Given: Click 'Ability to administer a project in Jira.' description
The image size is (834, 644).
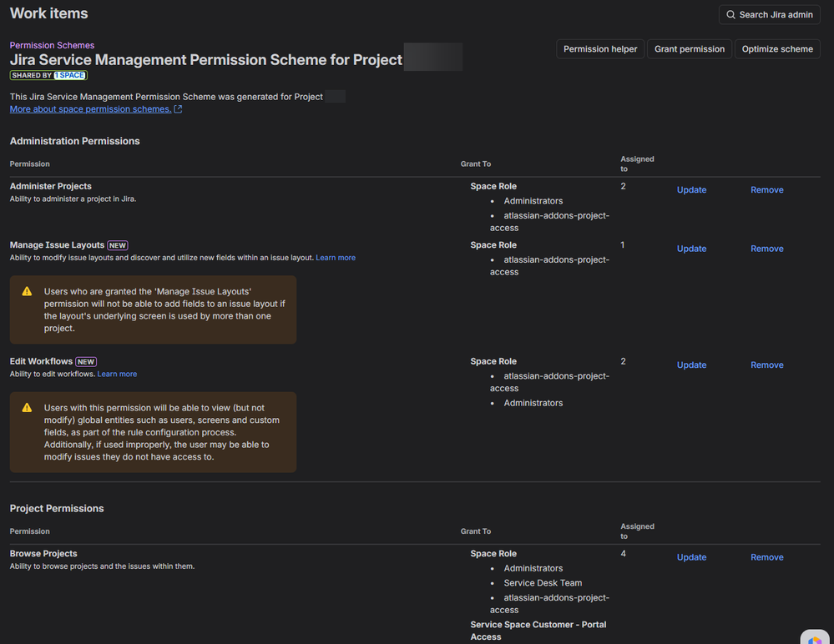Looking at the screenshot, I should tap(73, 199).
